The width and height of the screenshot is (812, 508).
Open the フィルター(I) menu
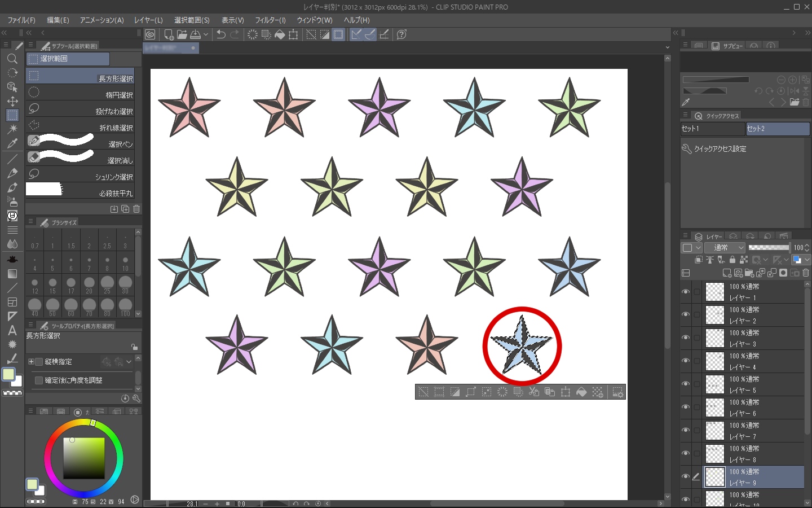pyautogui.click(x=270, y=20)
